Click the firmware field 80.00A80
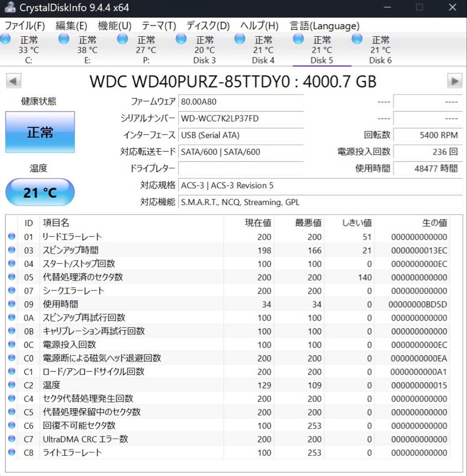467x476 pixels. point(241,102)
